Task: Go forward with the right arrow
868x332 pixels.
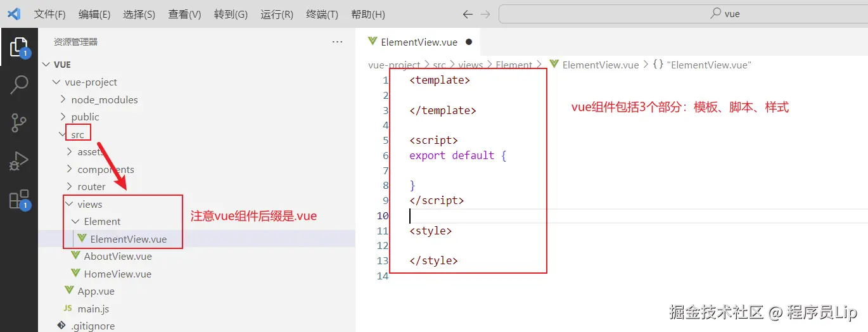Action: (485, 14)
